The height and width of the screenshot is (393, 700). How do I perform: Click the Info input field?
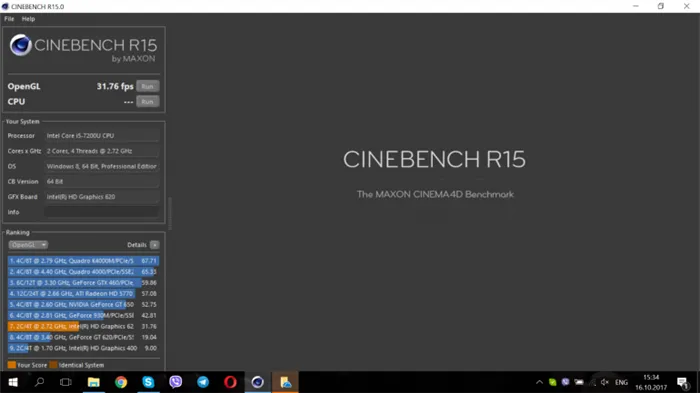[x=102, y=212]
